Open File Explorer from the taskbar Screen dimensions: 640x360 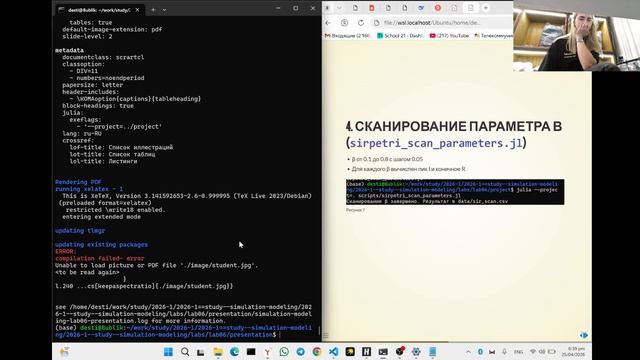pos(218,352)
